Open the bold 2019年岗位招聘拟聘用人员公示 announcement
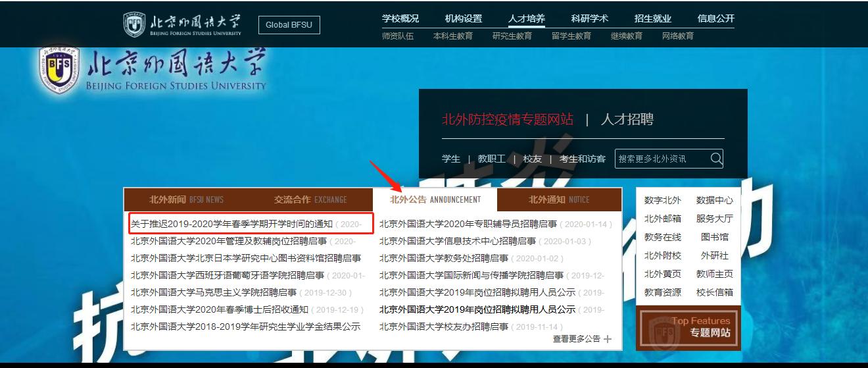This screenshot has width=868, height=368. [x=477, y=309]
